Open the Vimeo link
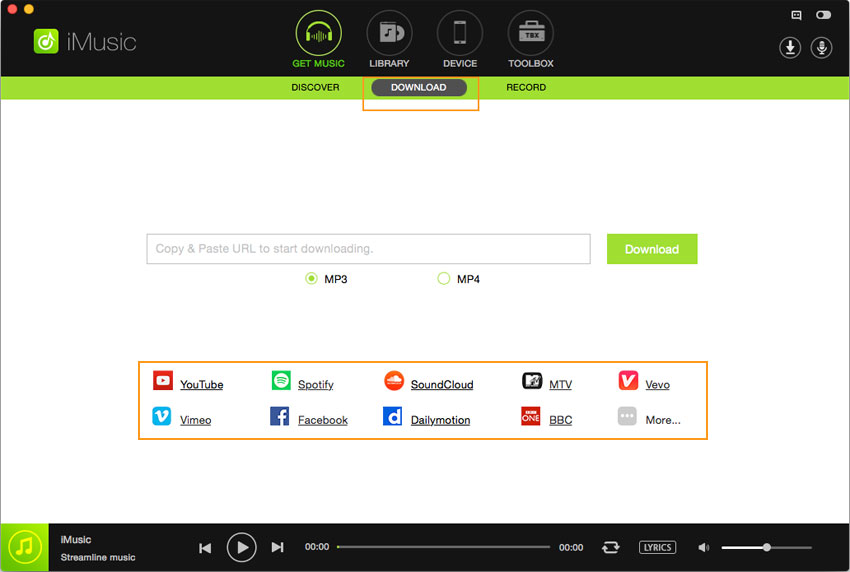Viewport: 850px width, 572px height. tap(196, 420)
